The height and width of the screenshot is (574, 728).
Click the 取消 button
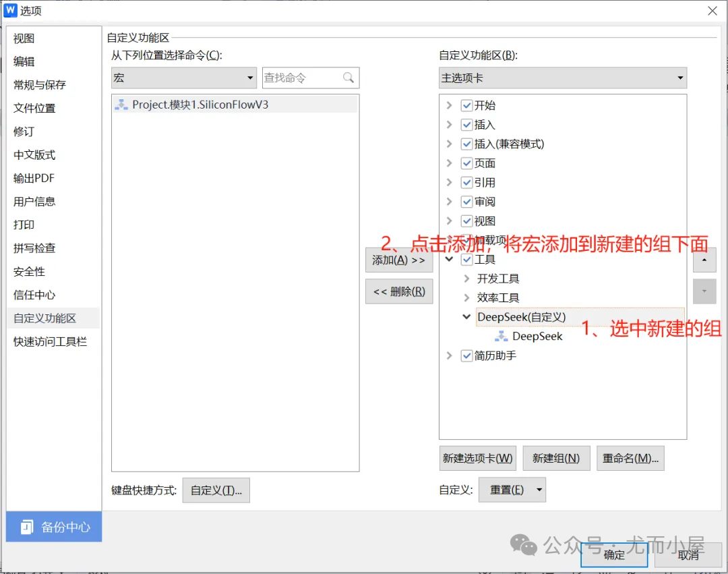[688, 555]
